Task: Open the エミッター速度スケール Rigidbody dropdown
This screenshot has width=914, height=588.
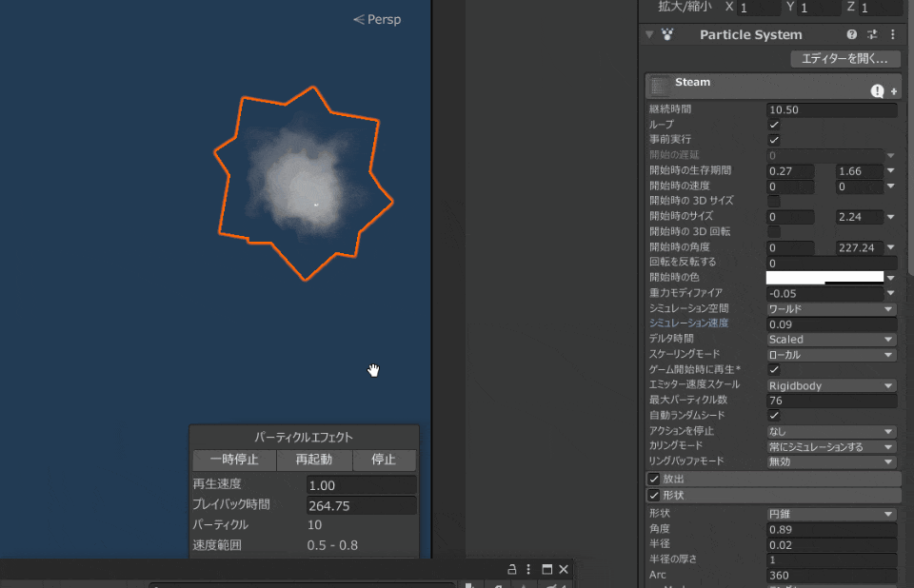Action: (x=831, y=385)
